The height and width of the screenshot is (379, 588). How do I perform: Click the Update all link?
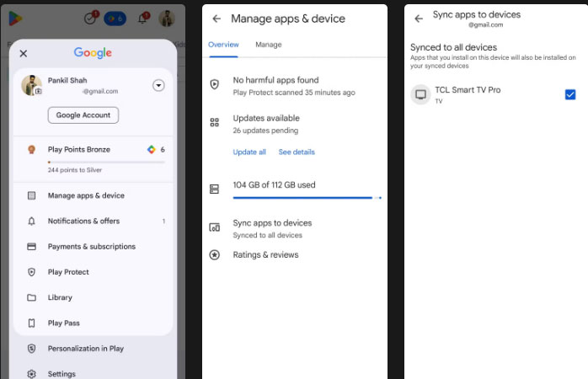click(x=249, y=152)
